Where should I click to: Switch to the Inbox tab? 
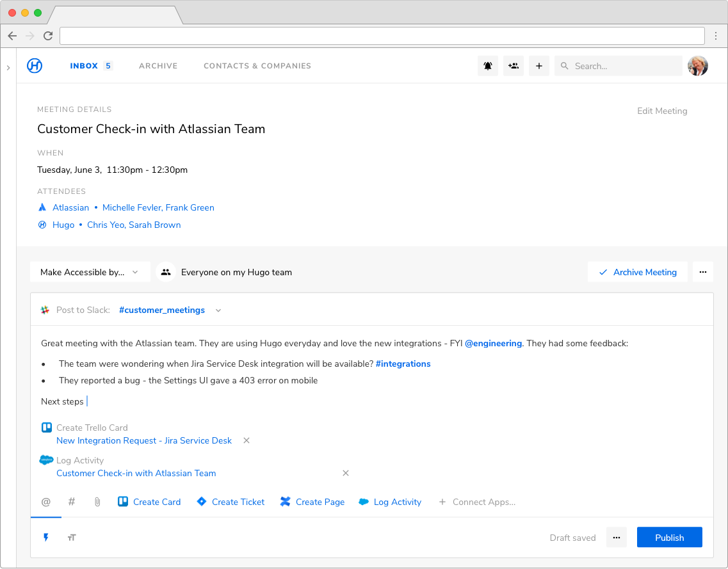coord(84,66)
